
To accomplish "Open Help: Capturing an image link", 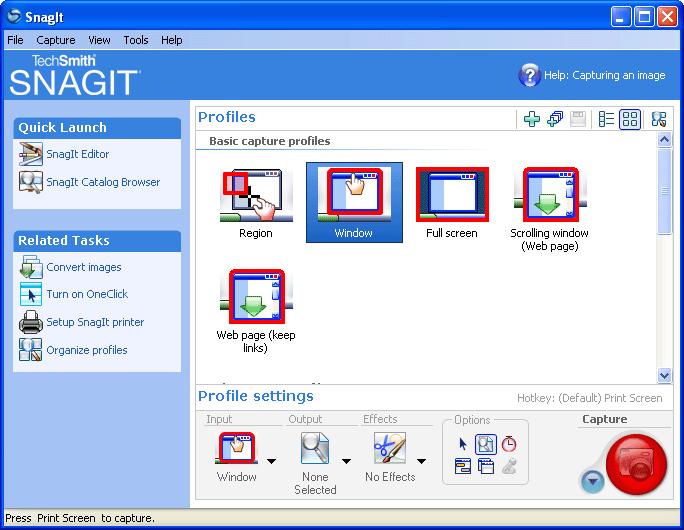I will tap(604, 75).
